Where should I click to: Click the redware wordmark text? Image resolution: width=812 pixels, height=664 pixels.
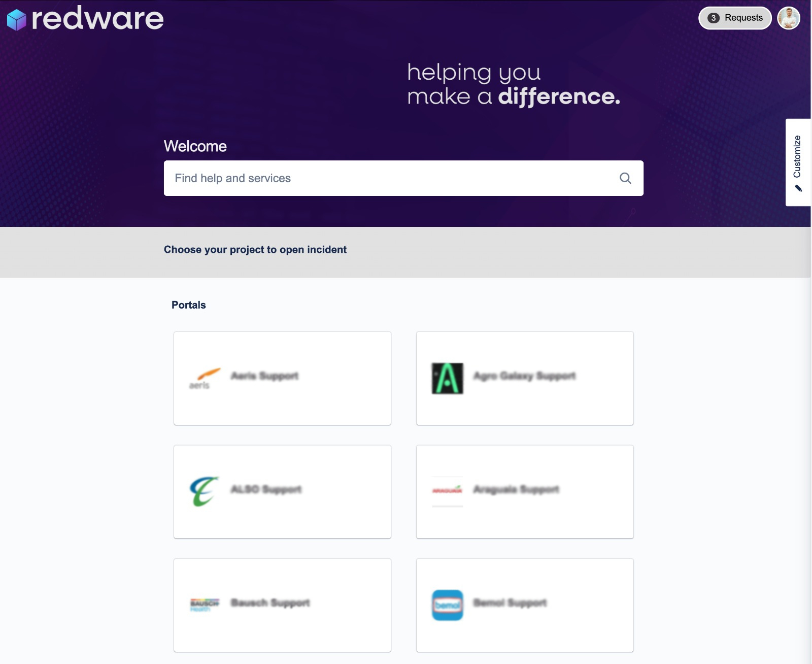point(97,19)
